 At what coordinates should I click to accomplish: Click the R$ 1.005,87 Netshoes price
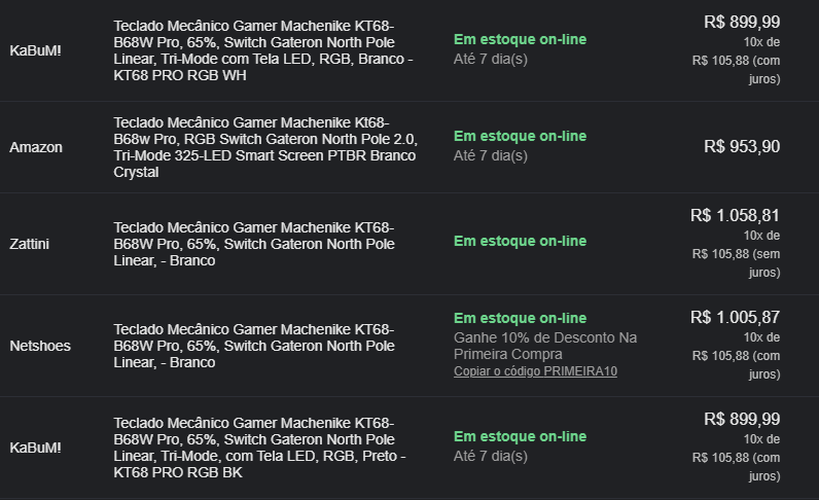(735, 317)
